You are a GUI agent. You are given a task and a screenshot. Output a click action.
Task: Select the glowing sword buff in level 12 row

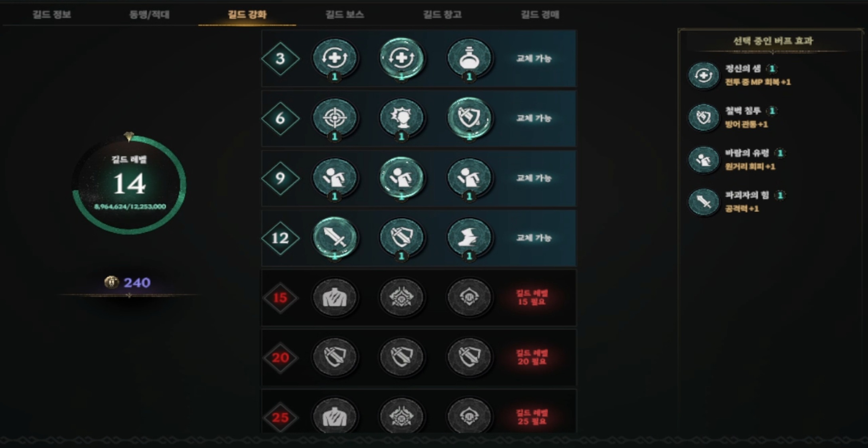coord(334,238)
